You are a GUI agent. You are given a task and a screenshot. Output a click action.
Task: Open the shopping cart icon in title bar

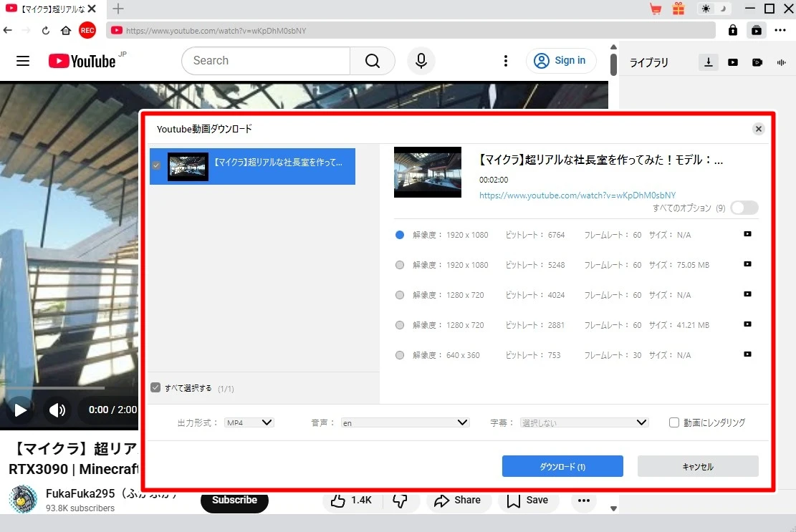[656, 9]
